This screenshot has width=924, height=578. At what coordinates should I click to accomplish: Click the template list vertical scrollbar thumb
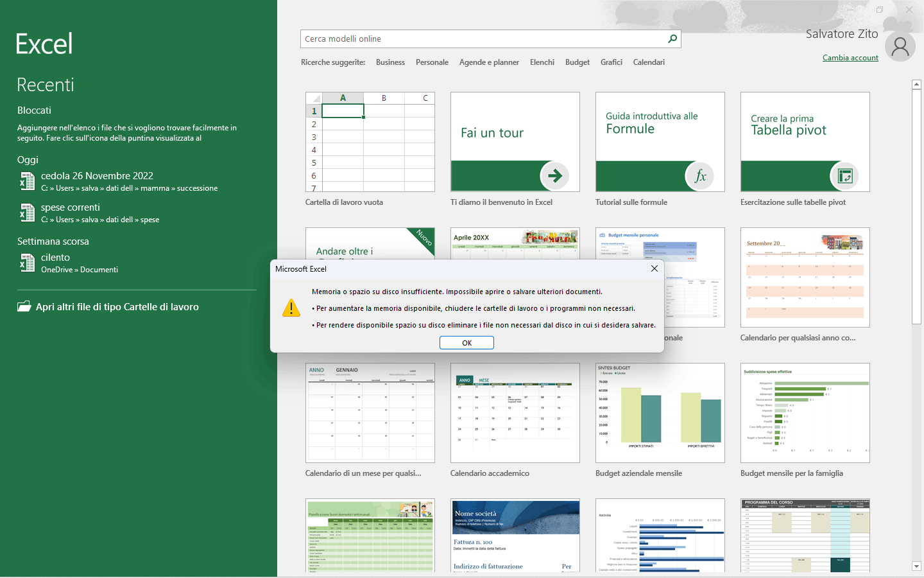pos(916,207)
